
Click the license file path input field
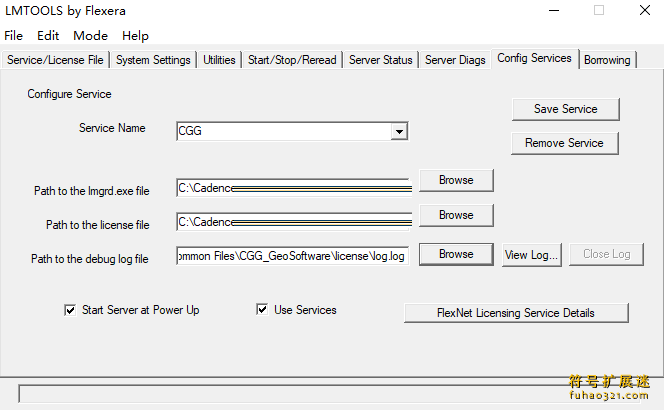[294, 222]
